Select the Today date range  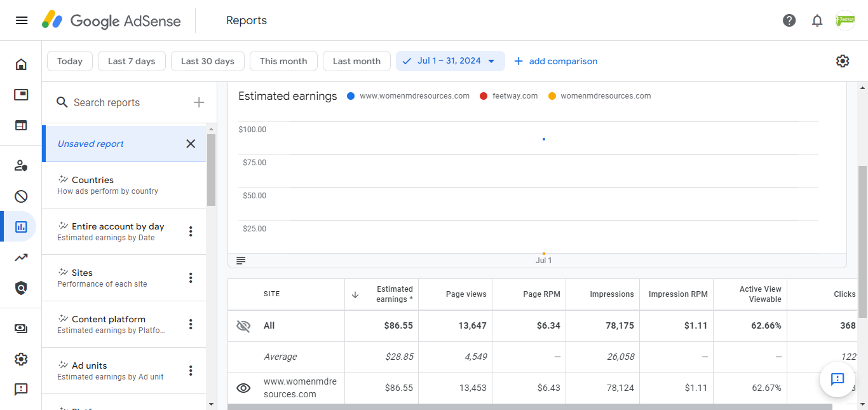pos(70,61)
